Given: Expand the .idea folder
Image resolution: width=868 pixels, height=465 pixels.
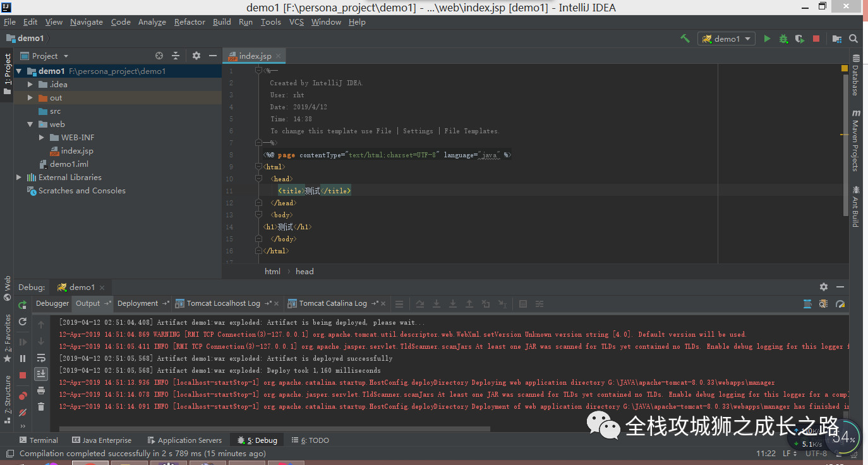Looking at the screenshot, I should click(30, 85).
